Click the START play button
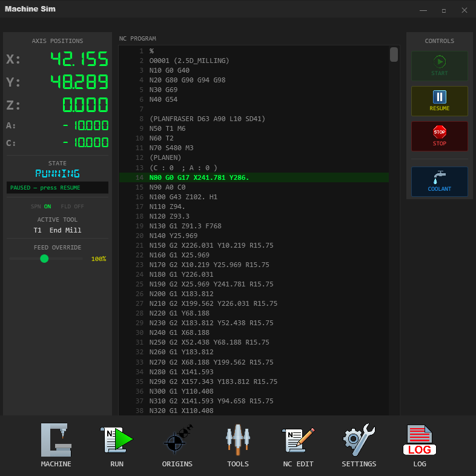This screenshot has height=476, width=476. 439,66
